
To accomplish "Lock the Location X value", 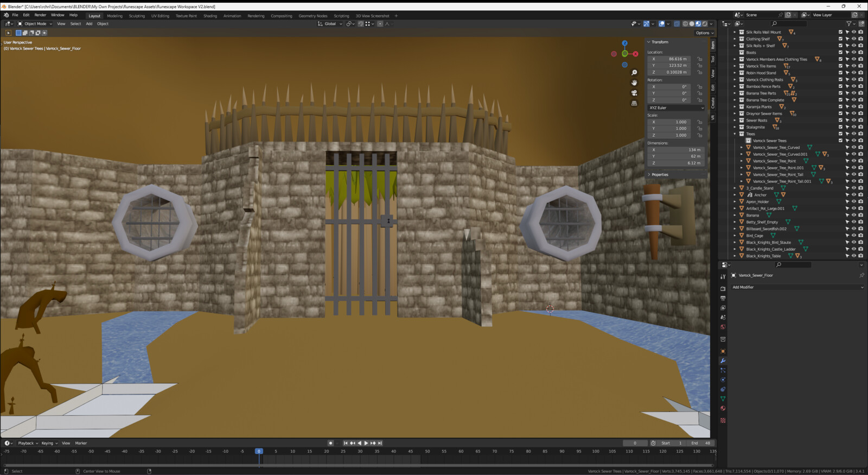I will [700, 59].
